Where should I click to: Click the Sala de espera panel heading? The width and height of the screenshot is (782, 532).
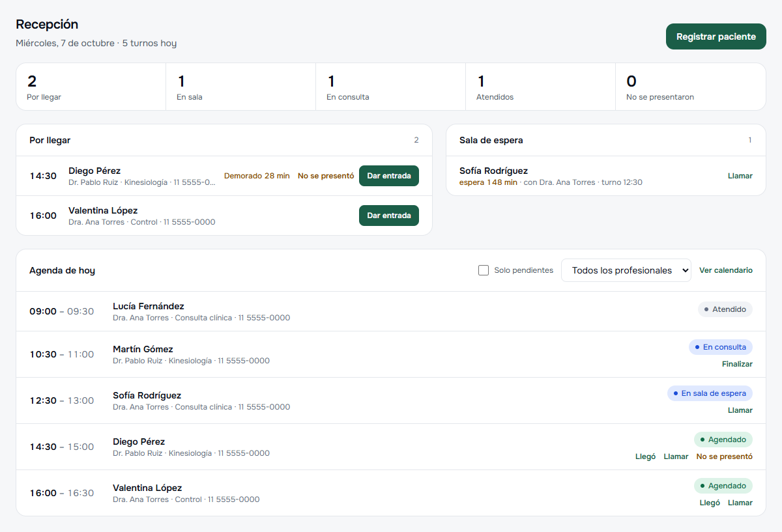tap(491, 140)
